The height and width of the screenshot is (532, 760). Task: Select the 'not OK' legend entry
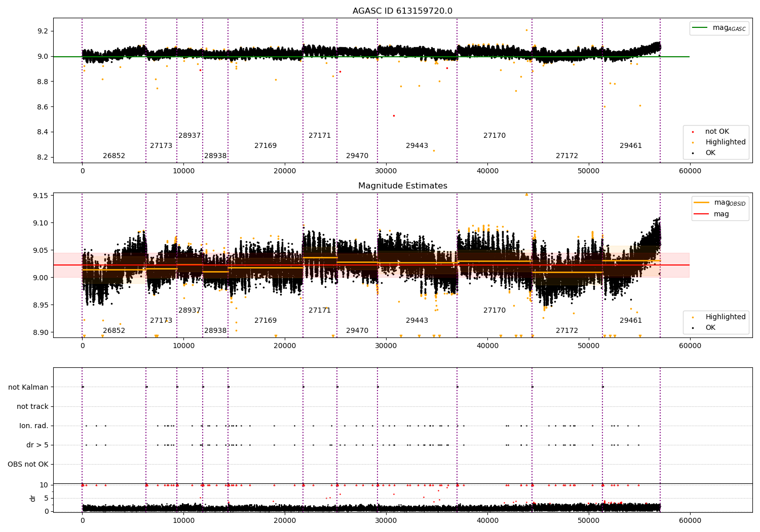click(717, 132)
